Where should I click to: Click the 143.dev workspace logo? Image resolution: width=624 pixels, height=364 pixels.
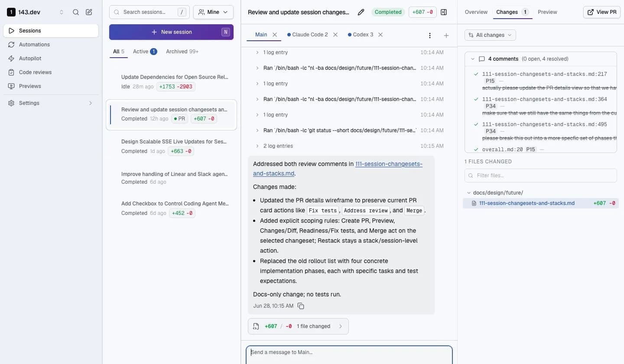point(11,12)
